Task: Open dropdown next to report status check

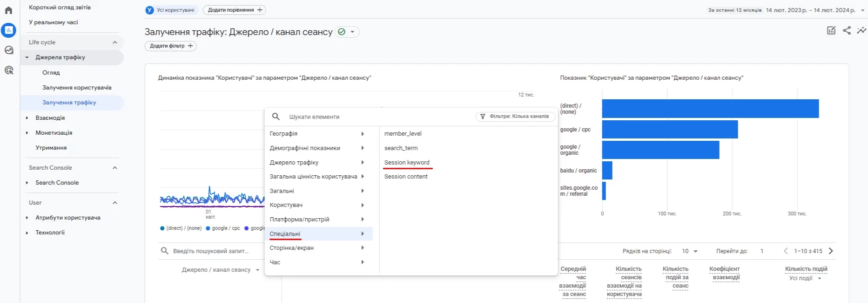Action: coord(352,32)
